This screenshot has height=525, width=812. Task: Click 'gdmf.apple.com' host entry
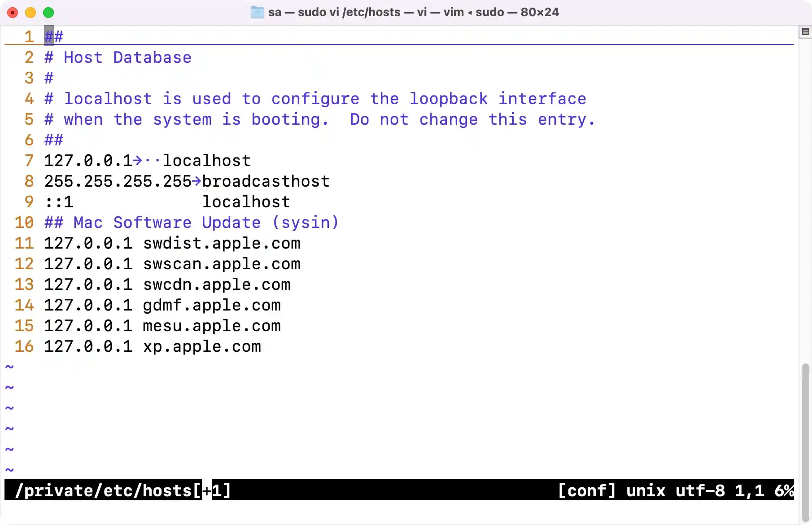[x=212, y=305]
